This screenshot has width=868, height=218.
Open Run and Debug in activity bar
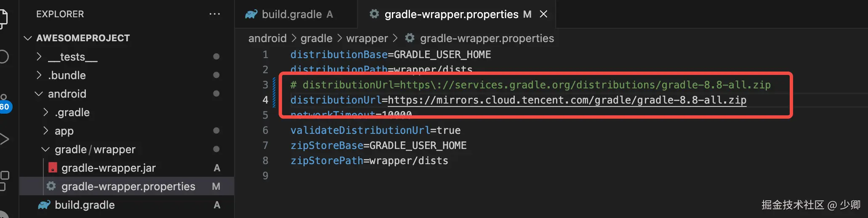[x=4, y=139]
